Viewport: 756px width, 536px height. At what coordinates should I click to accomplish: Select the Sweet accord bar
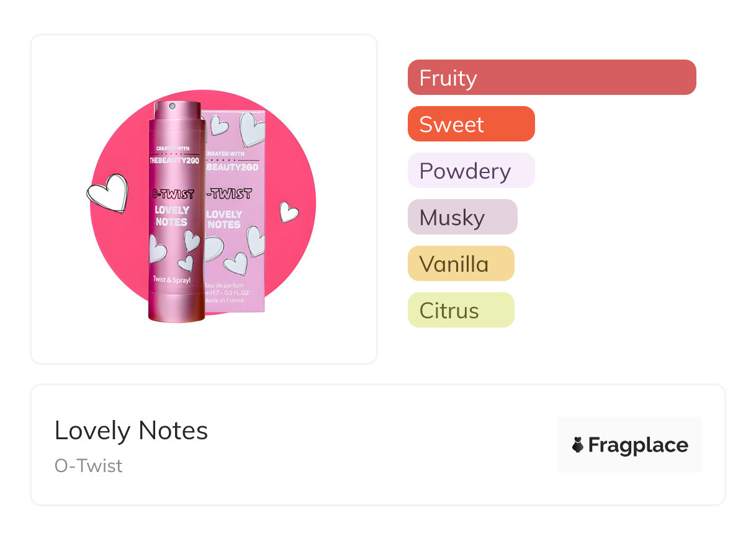(470, 124)
